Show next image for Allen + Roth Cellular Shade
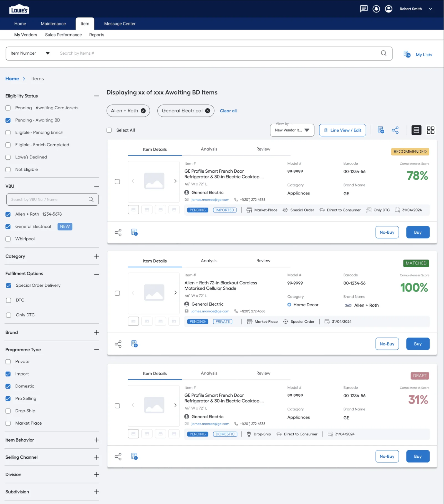This screenshot has height=504, width=444. 175,293
